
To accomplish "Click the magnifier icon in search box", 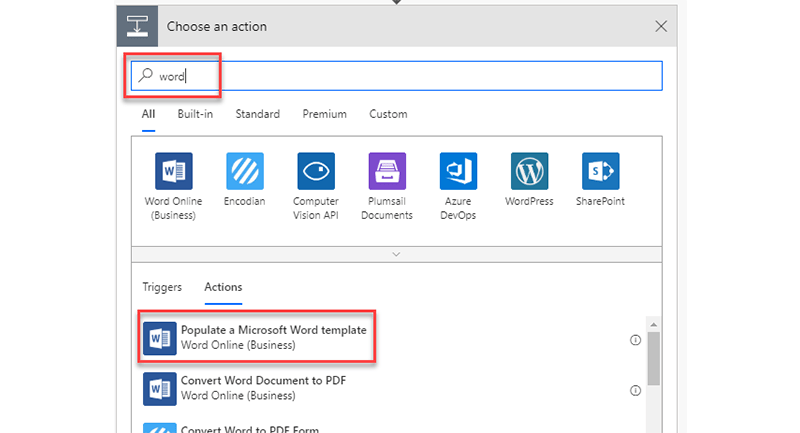I will coord(145,75).
